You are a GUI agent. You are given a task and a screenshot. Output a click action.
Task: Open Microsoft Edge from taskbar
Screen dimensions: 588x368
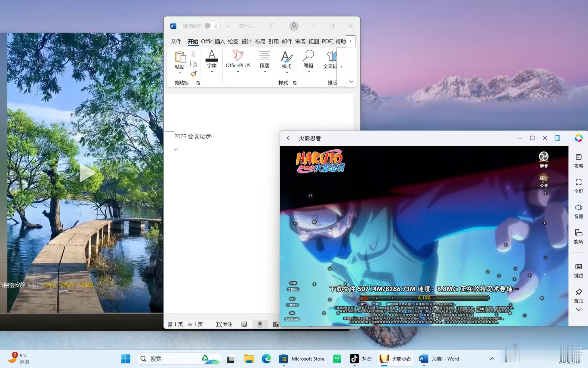coord(266,359)
